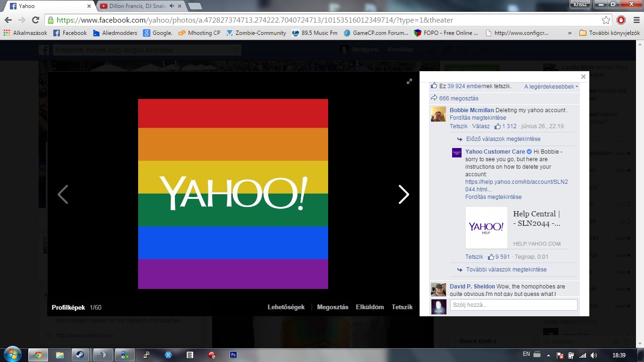Open a new browser tab
The image size is (644, 362).
pos(195,6)
